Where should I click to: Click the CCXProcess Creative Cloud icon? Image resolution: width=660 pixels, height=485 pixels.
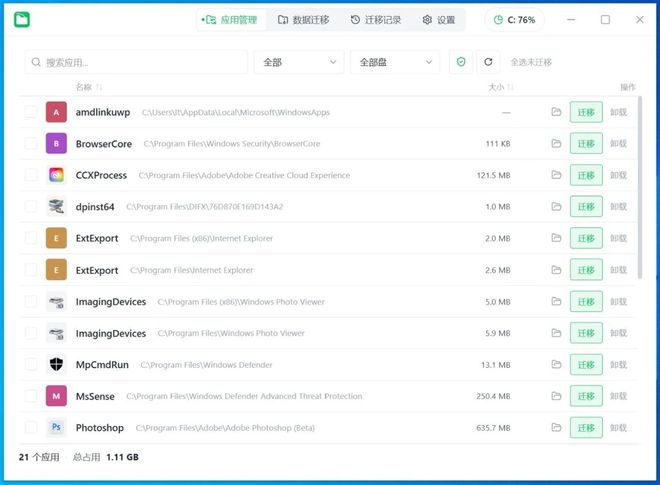[x=56, y=175]
